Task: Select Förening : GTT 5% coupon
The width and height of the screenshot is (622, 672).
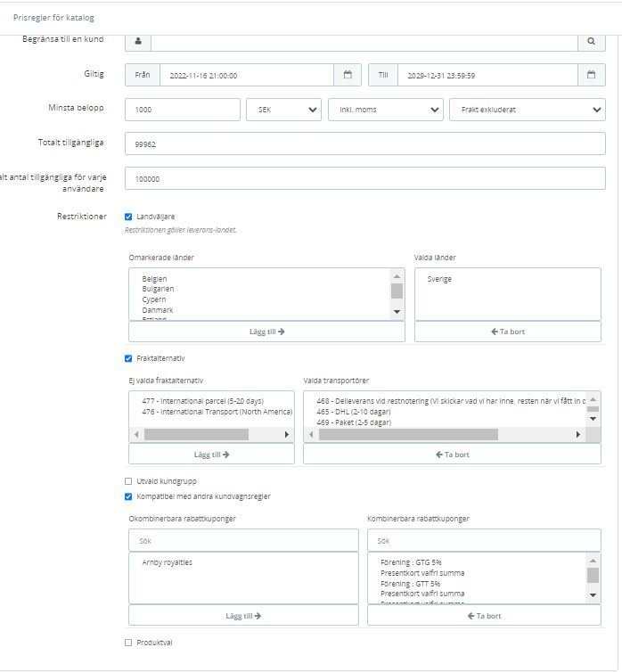Action: point(411,584)
